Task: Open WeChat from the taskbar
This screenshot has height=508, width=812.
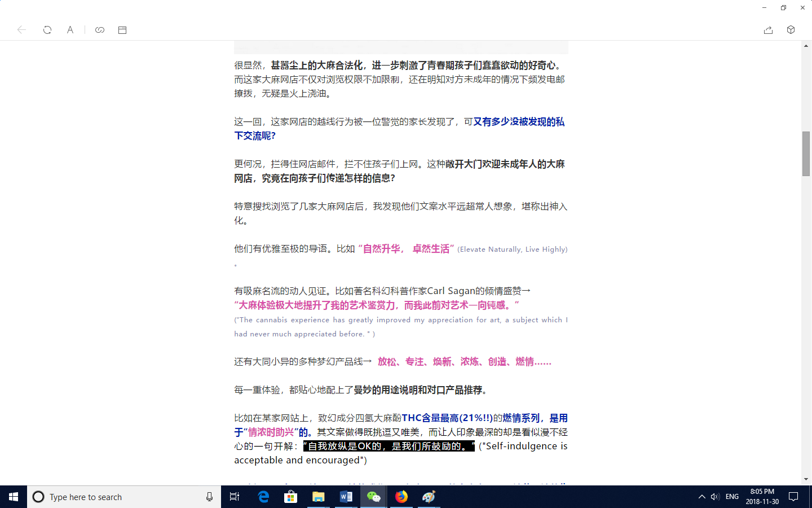Action: [373, 497]
